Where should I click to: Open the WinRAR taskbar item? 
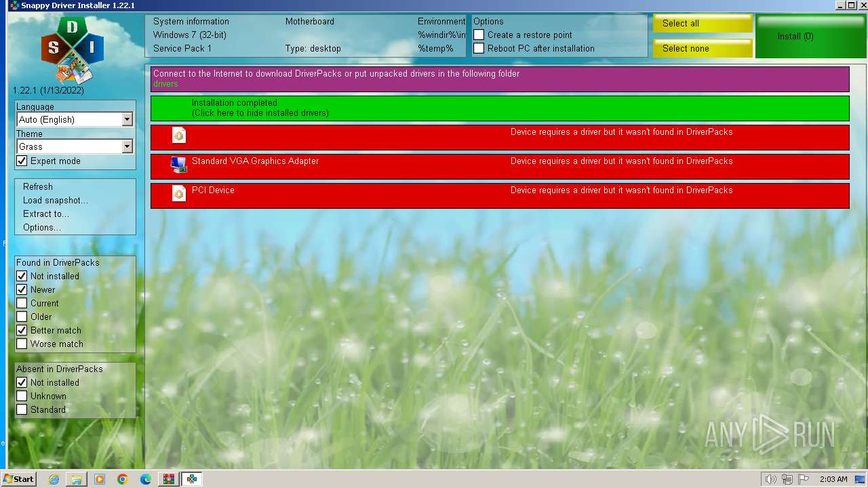click(168, 479)
